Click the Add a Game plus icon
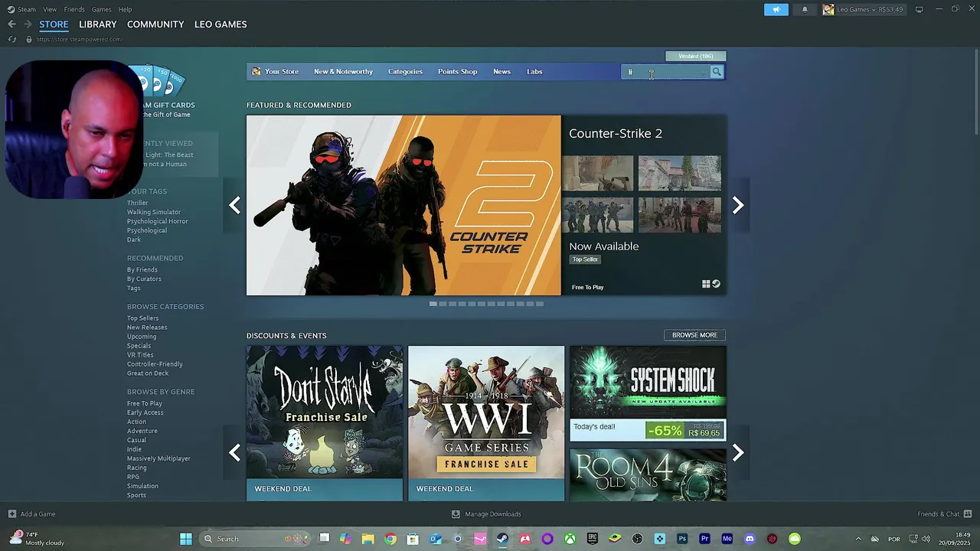Image resolution: width=980 pixels, height=551 pixels. tap(11, 514)
